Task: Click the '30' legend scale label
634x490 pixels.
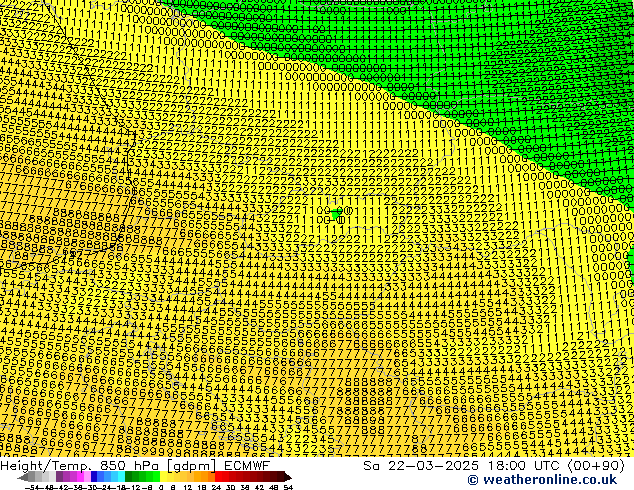Action: coord(230,488)
